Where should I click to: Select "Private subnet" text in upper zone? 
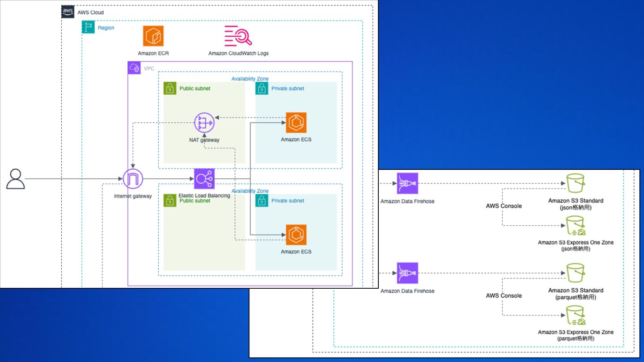click(288, 88)
